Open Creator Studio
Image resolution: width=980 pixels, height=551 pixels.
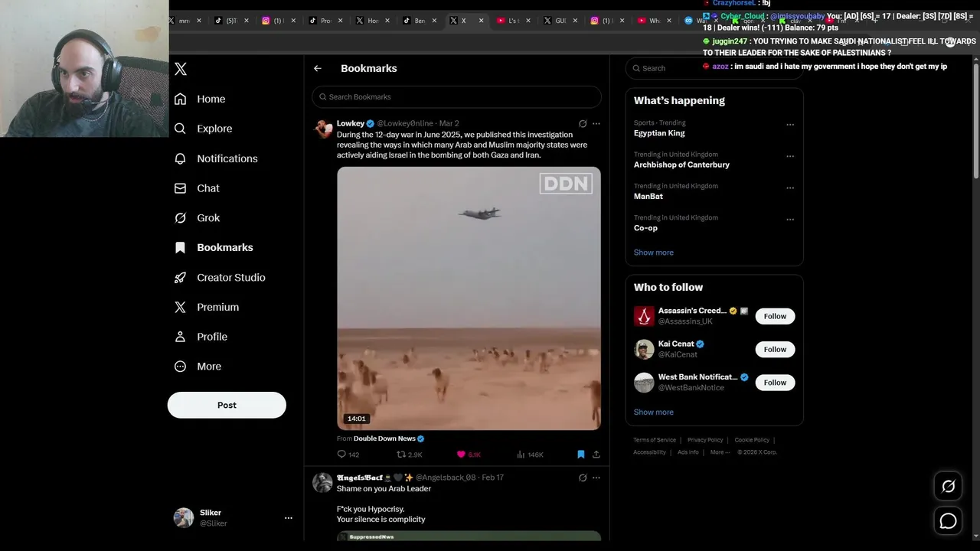(220, 277)
